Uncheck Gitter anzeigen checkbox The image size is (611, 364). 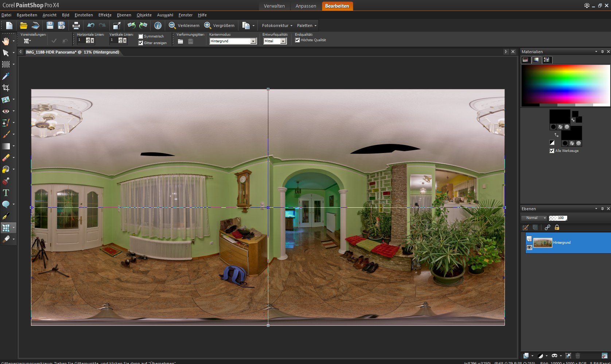point(141,43)
